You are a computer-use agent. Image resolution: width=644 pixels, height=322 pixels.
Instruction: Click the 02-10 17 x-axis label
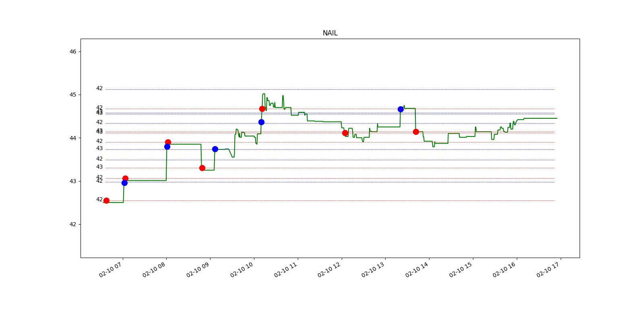coord(548,270)
